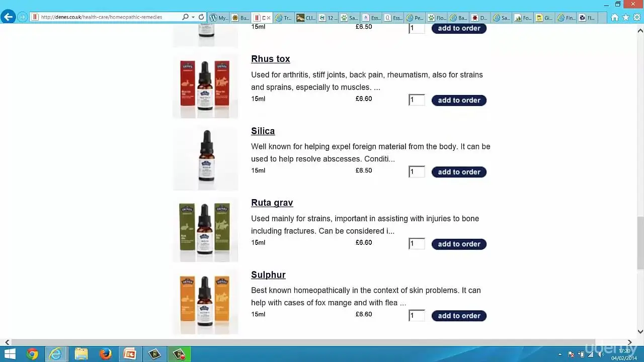Click the horizontal scrollbar right arrow
The image size is (644, 362).
click(x=629, y=342)
